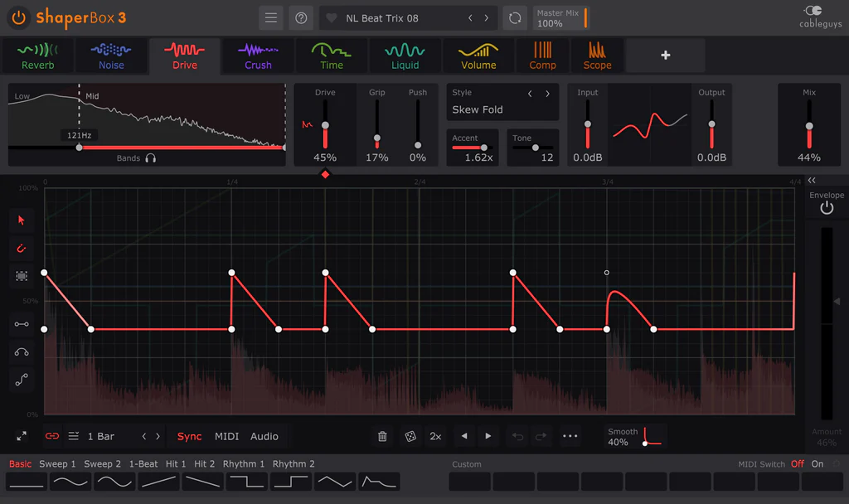Select the marquee selection tool
Viewport: 849px width, 504px height.
pyautogui.click(x=22, y=276)
